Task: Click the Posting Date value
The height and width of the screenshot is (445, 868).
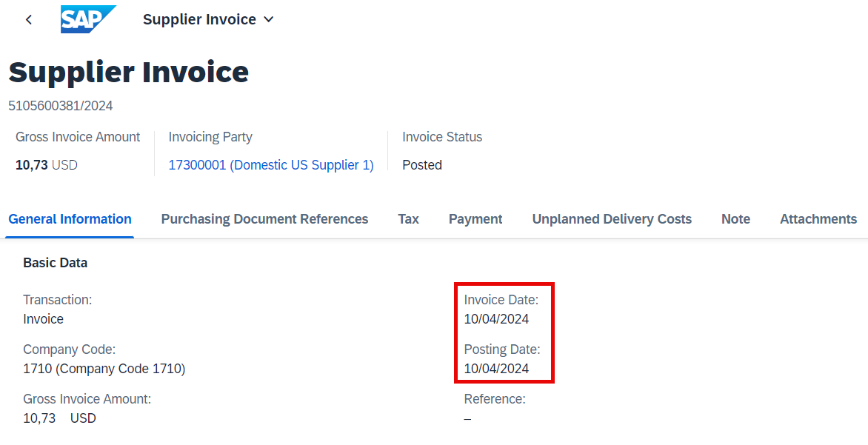Action: 496,369
